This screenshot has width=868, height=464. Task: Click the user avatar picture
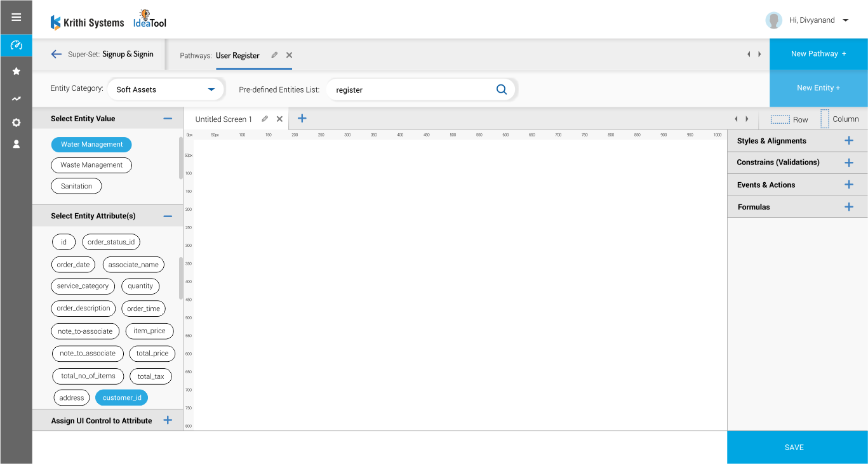point(773,20)
